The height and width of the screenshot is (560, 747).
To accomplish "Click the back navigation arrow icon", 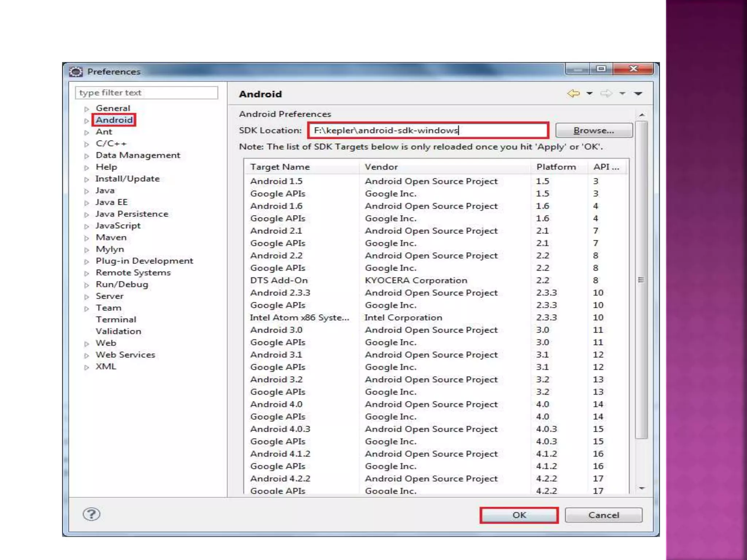I will click(x=573, y=94).
